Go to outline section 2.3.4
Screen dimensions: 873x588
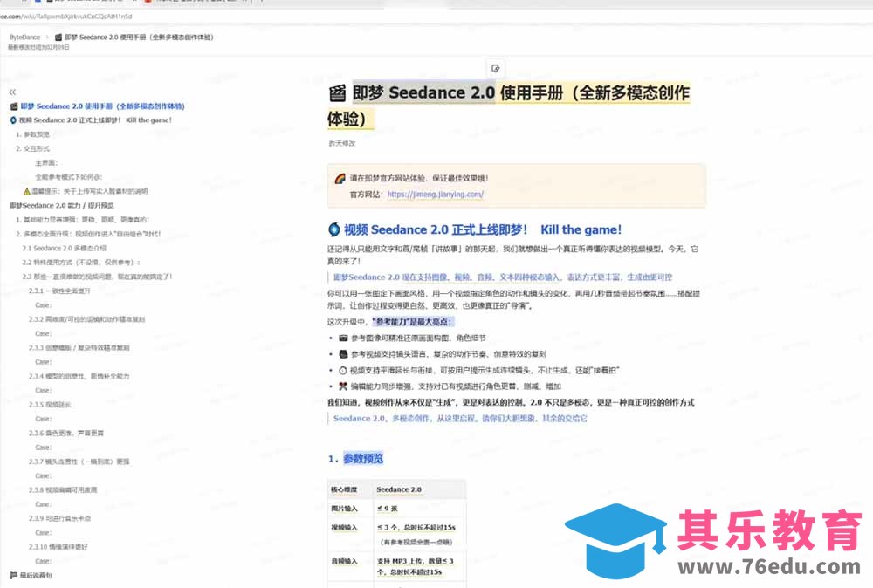79,376
